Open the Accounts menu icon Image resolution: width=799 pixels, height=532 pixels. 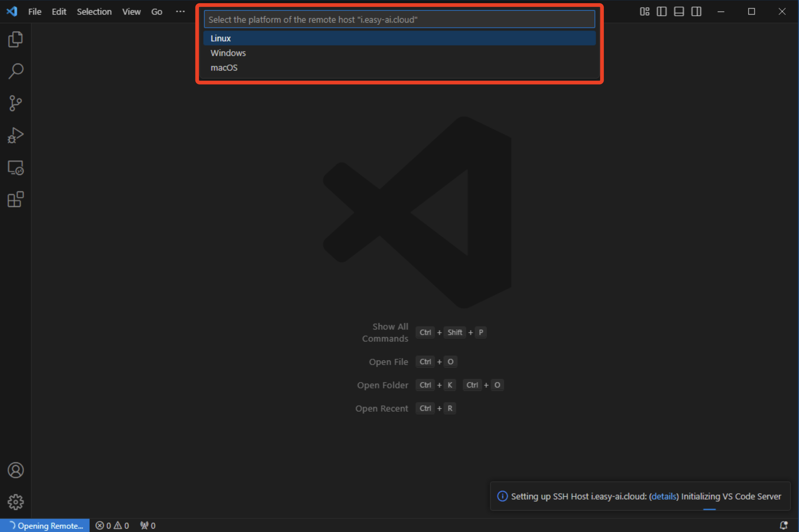[16, 470]
